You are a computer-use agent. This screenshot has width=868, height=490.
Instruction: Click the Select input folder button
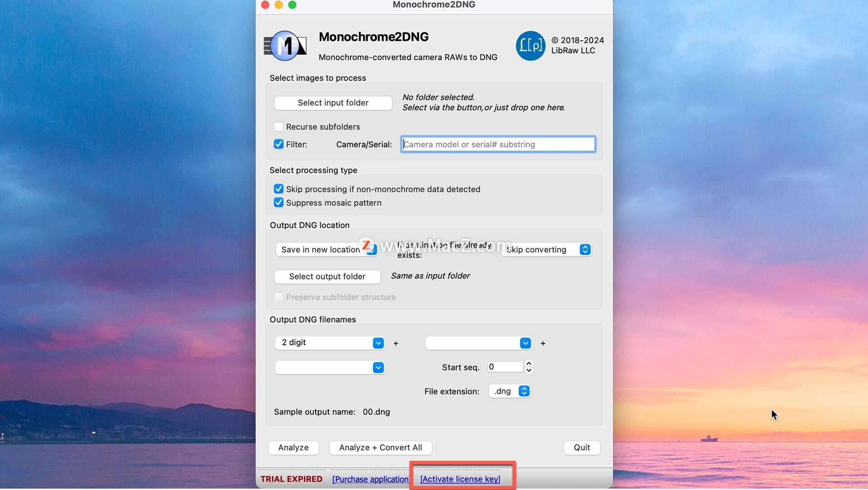pos(333,103)
